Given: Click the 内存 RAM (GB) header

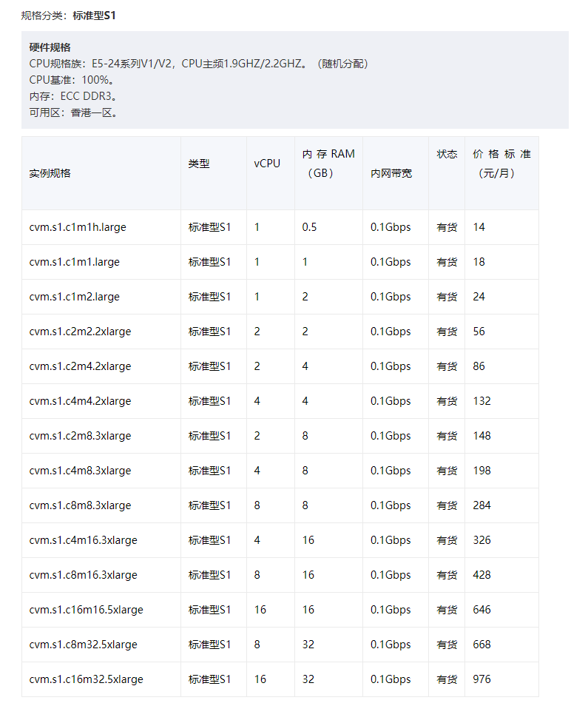Looking at the screenshot, I should [328, 164].
